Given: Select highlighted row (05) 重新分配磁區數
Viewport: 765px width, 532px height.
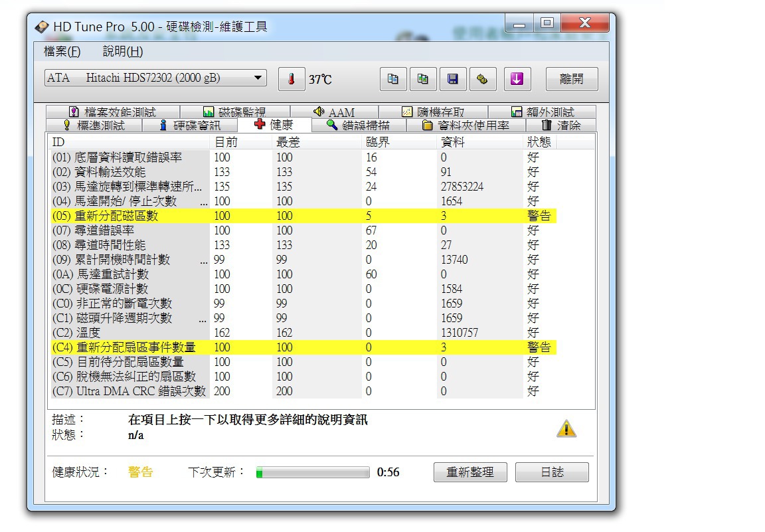Looking at the screenshot, I should pyautogui.click(x=303, y=216).
